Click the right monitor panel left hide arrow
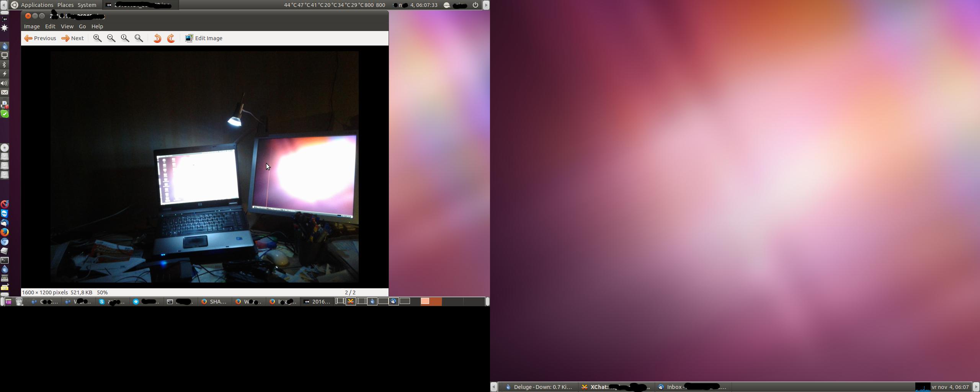The height and width of the screenshot is (392, 980). click(494, 387)
